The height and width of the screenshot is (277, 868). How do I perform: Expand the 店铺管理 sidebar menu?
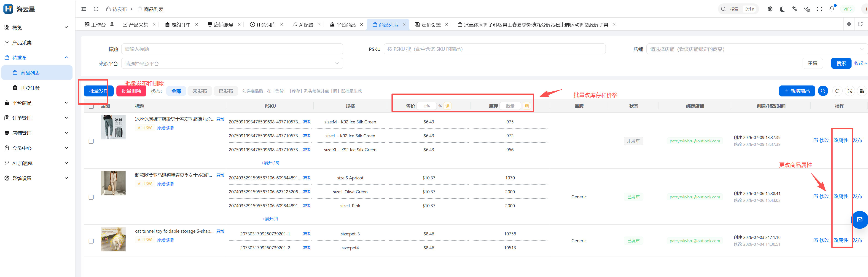36,133
